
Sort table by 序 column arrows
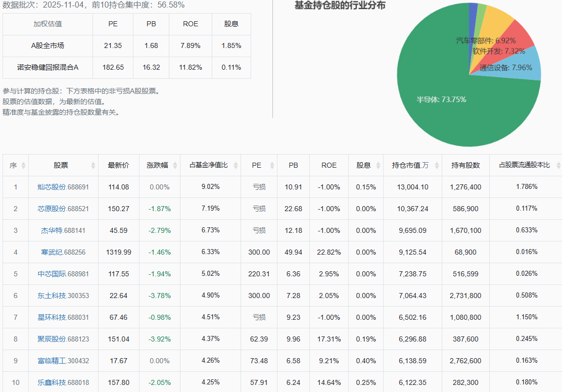click(x=23, y=166)
